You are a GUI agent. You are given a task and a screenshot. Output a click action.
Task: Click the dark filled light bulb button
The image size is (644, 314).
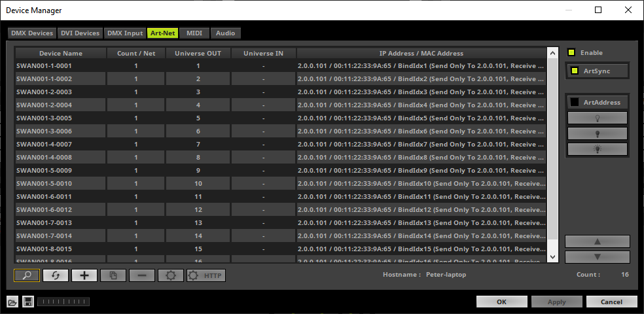597,133
